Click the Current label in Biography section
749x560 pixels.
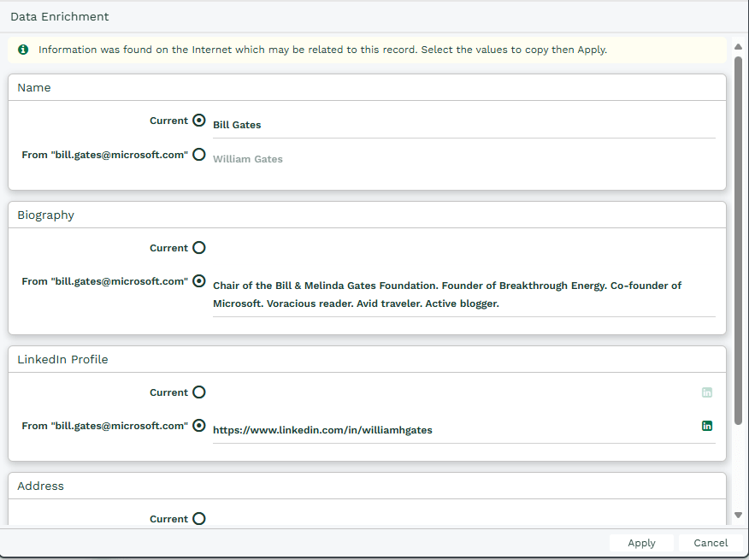(x=168, y=248)
